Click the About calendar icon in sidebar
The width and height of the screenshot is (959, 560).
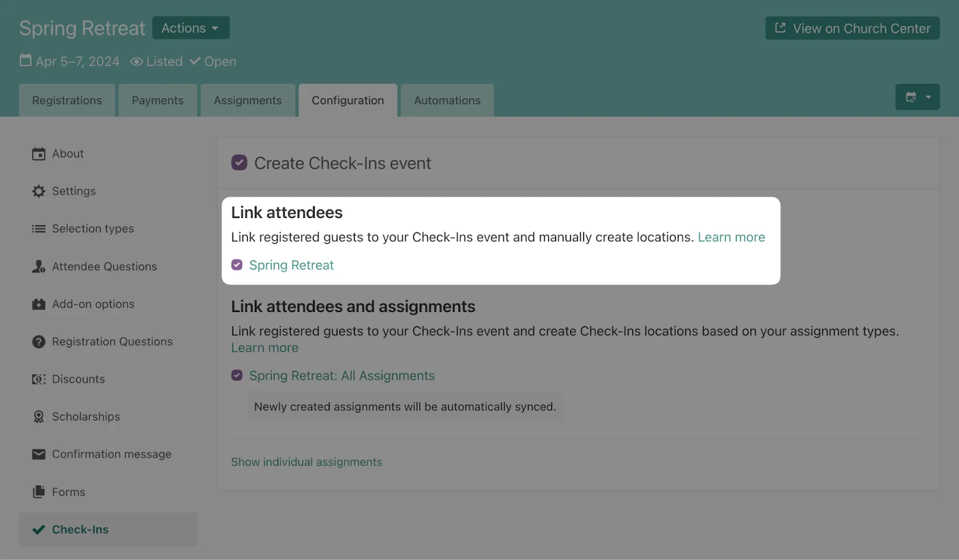[38, 154]
